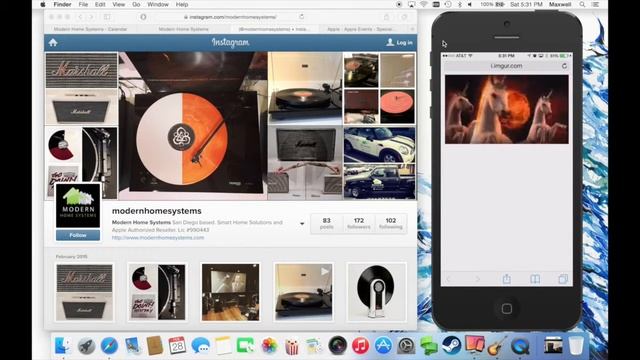View the 83 posts count
This screenshot has height=360, width=640.
pos(327,223)
